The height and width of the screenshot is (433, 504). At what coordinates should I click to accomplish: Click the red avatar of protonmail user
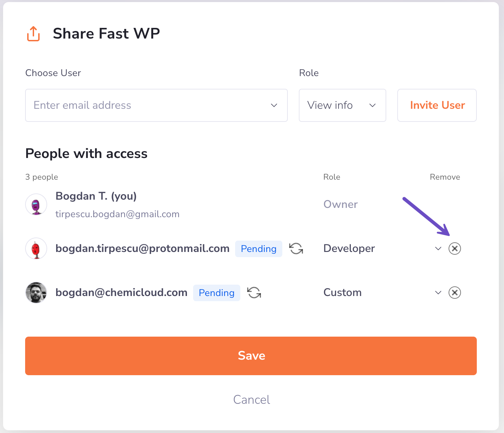click(36, 249)
